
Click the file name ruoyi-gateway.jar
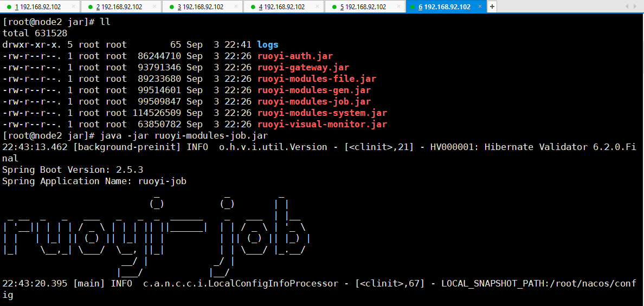(303, 68)
